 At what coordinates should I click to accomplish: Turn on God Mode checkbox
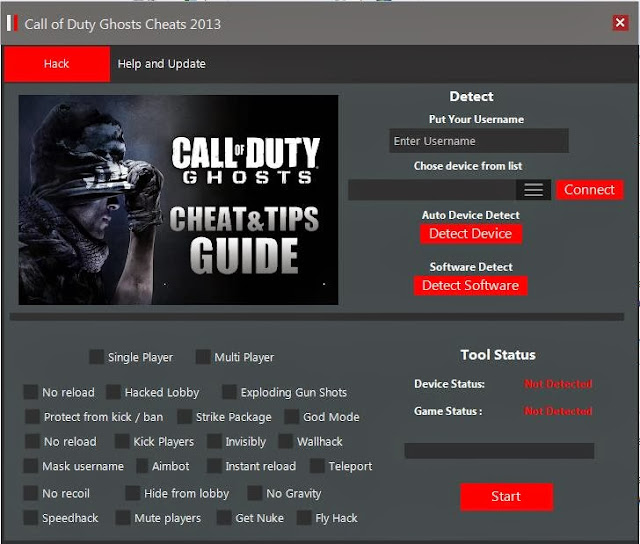click(x=291, y=417)
